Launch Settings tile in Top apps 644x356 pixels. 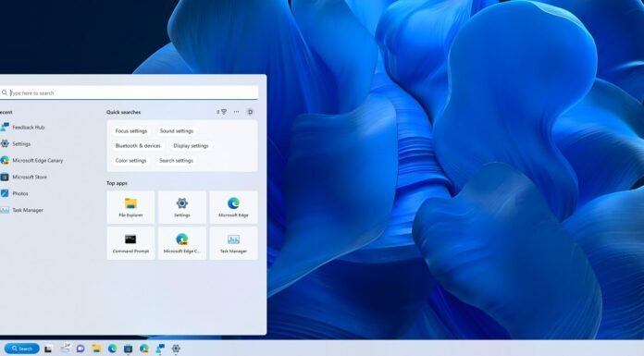click(x=182, y=207)
